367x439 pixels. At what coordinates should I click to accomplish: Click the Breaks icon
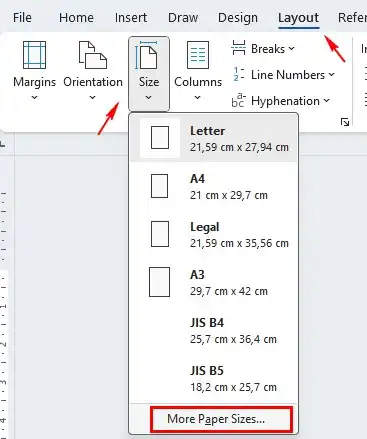click(x=239, y=48)
